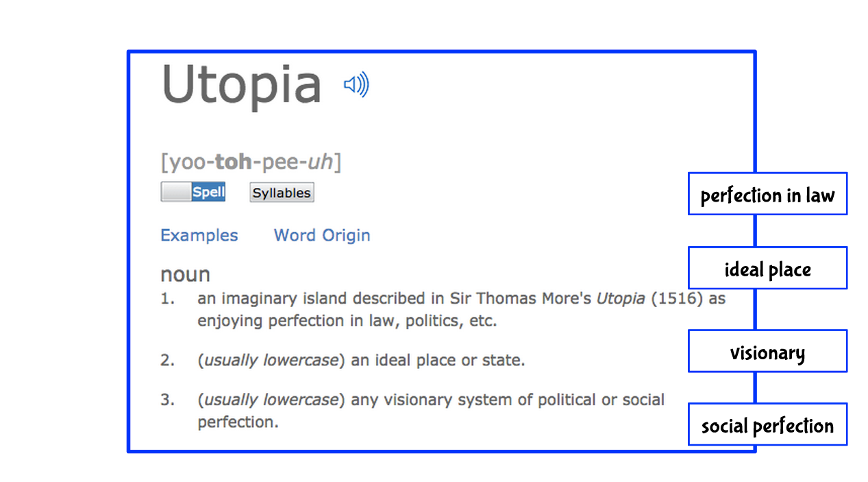Screen dimensions: 868x482
Task: Click the 'visionary' label box
Action: coord(767,351)
